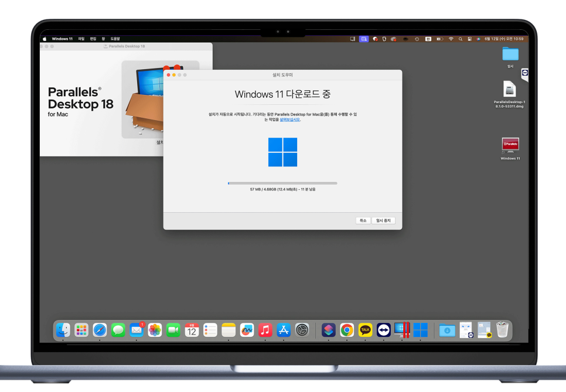Open KakaoTalk yellow TALK icon in Dock
The image size is (566, 392).
pyautogui.click(x=365, y=330)
